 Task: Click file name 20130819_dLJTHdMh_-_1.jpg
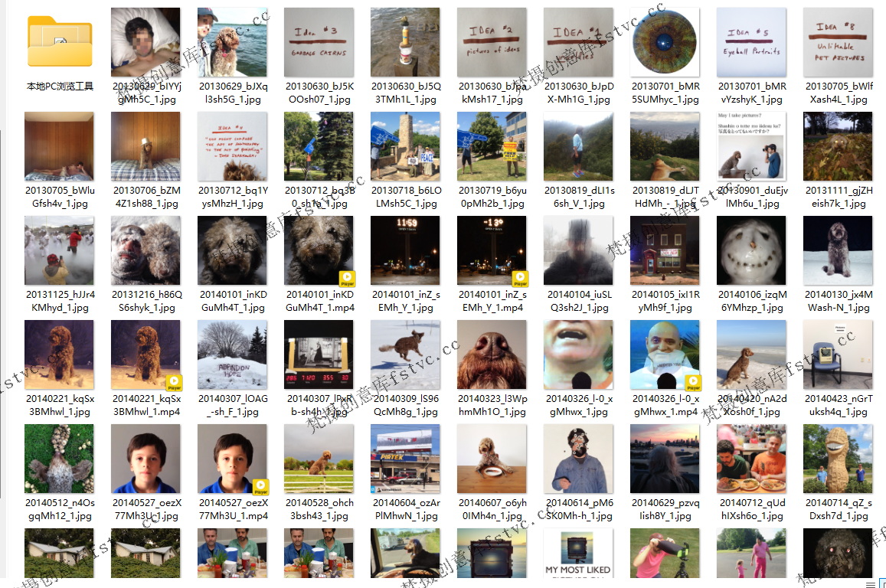[665, 197]
